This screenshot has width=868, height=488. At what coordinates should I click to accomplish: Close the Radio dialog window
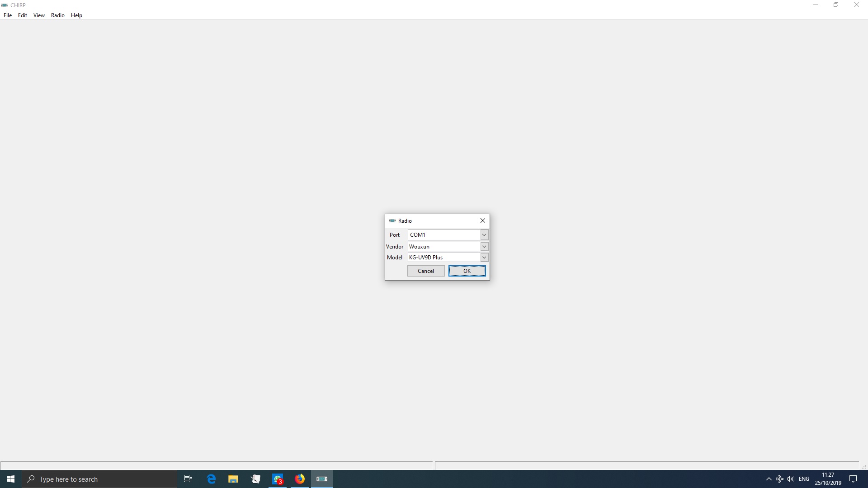[483, 221]
